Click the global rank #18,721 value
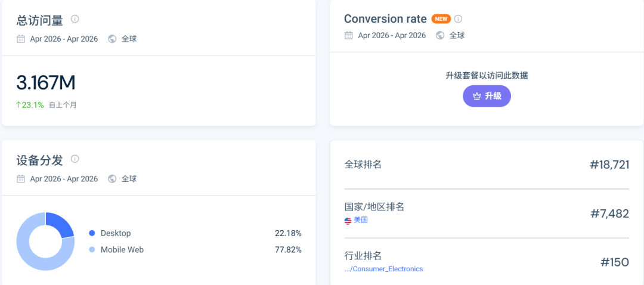The height and width of the screenshot is (285, 644). coord(609,165)
